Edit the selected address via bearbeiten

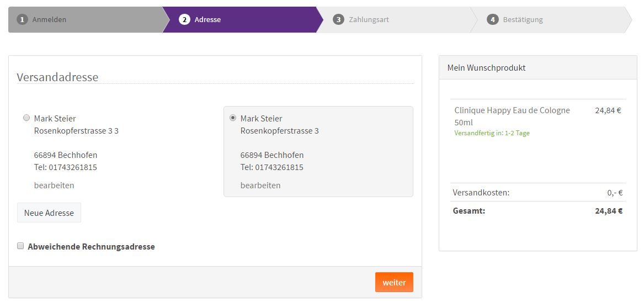[x=260, y=186]
